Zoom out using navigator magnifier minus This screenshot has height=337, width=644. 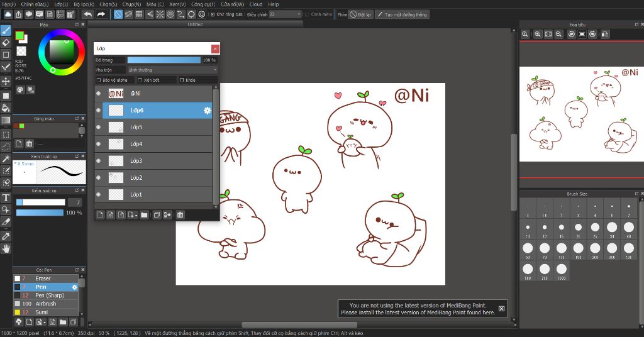pos(558,34)
